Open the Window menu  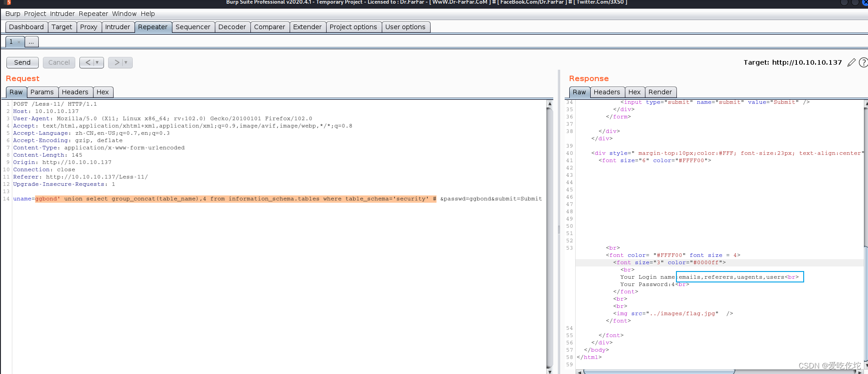click(124, 14)
